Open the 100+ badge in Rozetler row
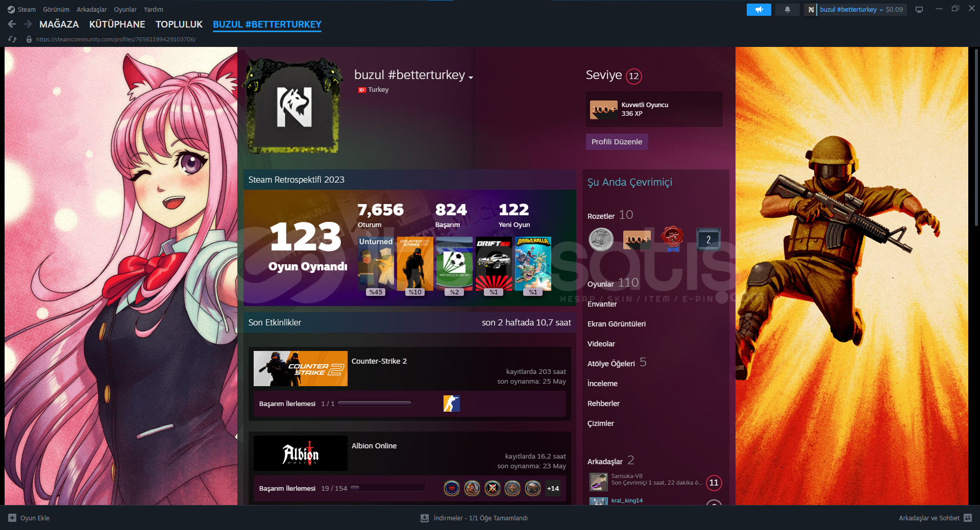This screenshot has width=980, height=530. [636, 239]
